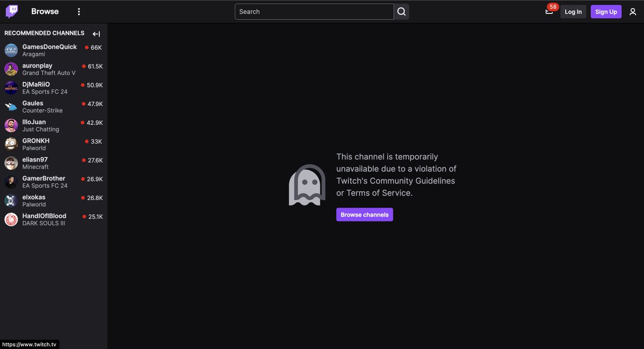This screenshot has width=644, height=349.
Task: Open the GamesDoneQuick channel name
Action: click(49, 47)
